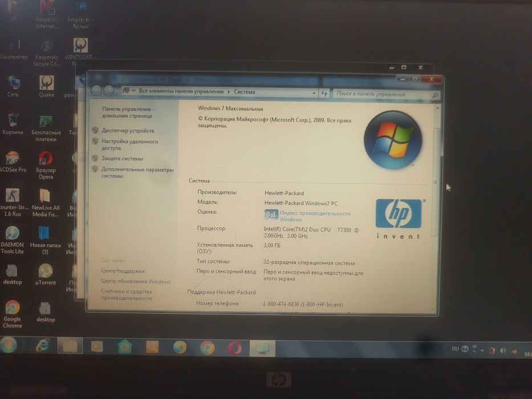Select the active System window taskbar button

[x=262, y=348]
